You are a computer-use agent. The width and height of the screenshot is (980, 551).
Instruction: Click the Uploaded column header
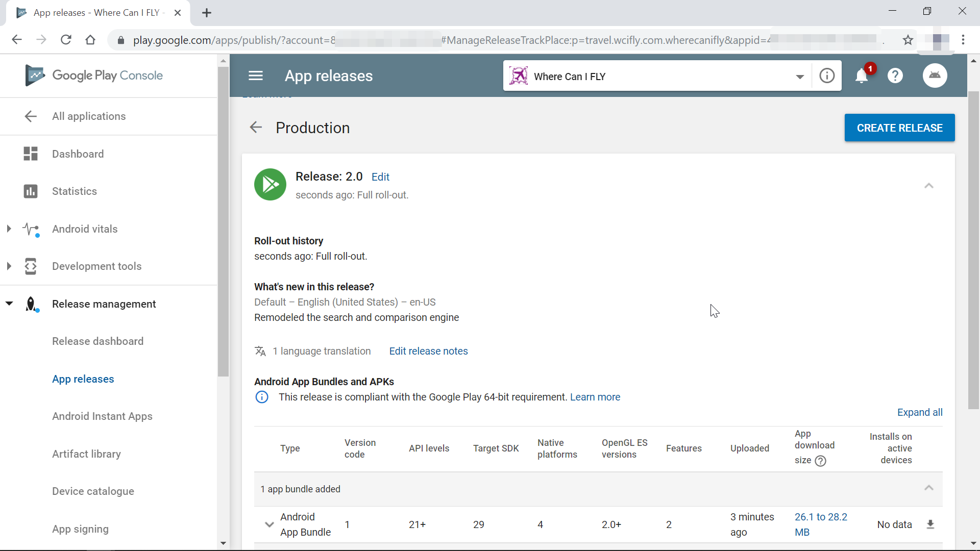pyautogui.click(x=749, y=448)
